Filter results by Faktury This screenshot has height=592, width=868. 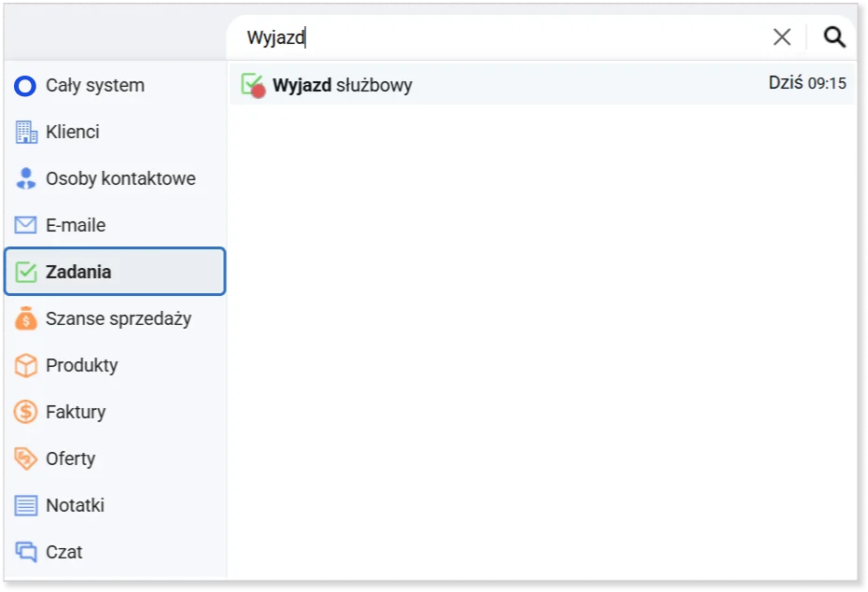click(76, 413)
